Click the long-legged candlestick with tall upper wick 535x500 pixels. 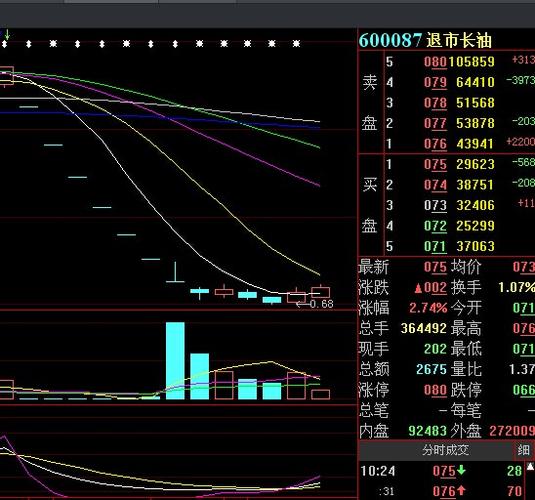175,272
